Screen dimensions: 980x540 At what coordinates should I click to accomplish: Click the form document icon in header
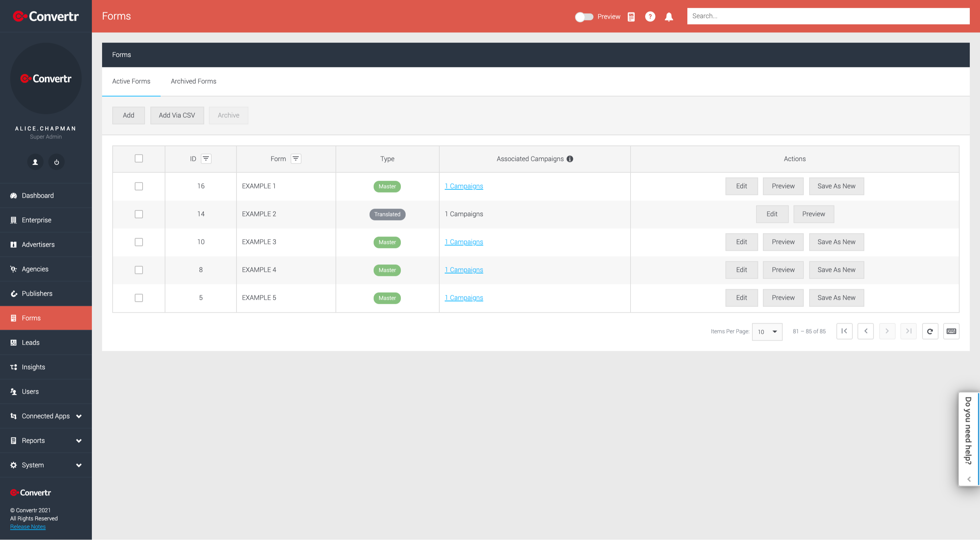tap(631, 17)
